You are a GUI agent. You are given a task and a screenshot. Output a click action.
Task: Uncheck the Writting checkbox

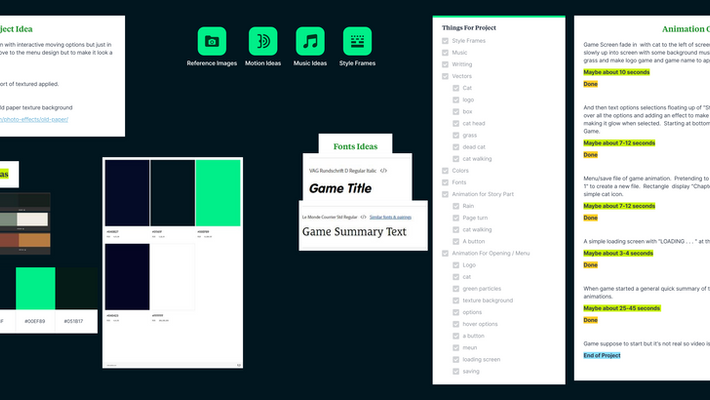[445, 64]
